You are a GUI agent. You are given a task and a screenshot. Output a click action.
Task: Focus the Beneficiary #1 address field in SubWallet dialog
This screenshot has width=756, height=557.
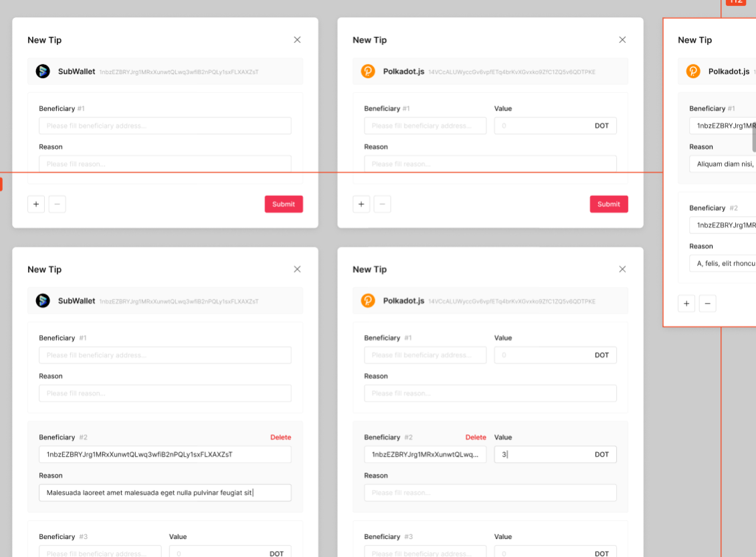pos(165,125)
